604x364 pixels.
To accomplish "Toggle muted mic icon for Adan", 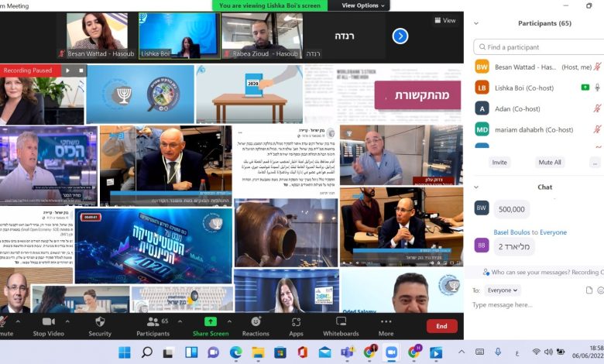I will pos(597,108).
